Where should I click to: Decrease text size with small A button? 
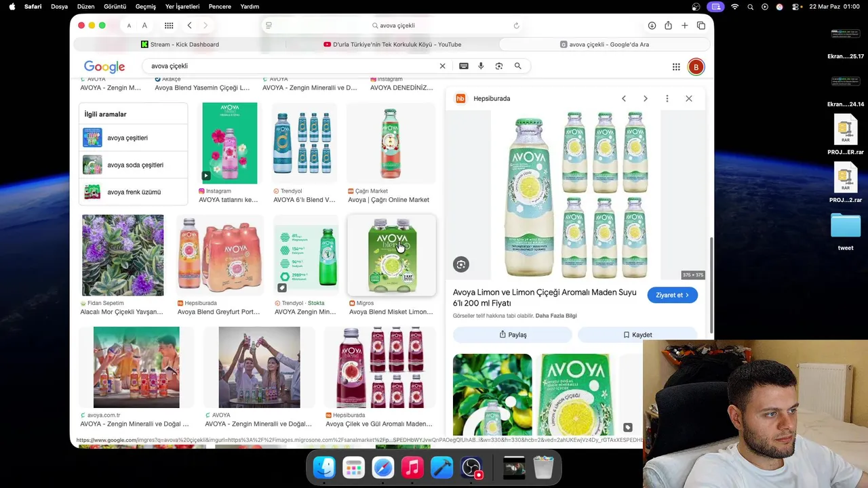tap(129, 26)
